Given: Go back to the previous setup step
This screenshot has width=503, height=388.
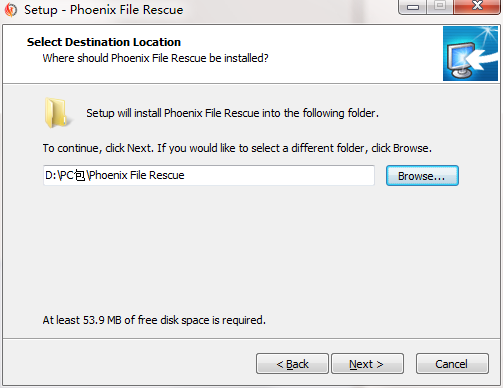Looking at the screenshot, I should pyautogui.click(x=292, y=364).
